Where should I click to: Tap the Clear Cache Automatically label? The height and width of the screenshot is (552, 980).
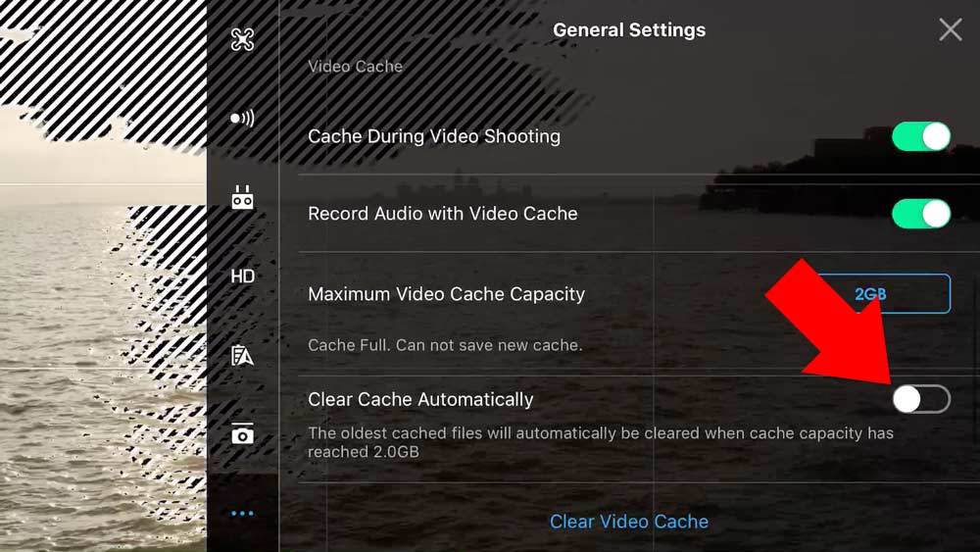click(420, 399)
